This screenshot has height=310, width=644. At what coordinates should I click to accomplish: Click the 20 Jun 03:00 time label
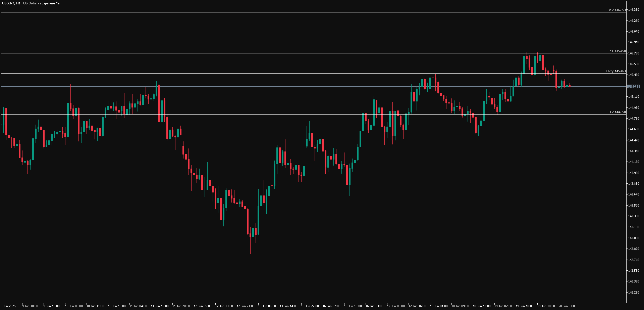click(567, 306)
